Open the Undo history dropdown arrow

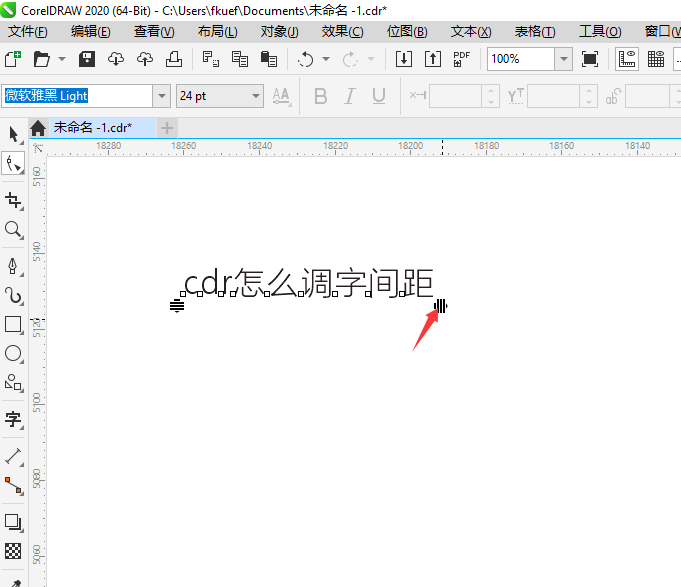tap(326, 59)
